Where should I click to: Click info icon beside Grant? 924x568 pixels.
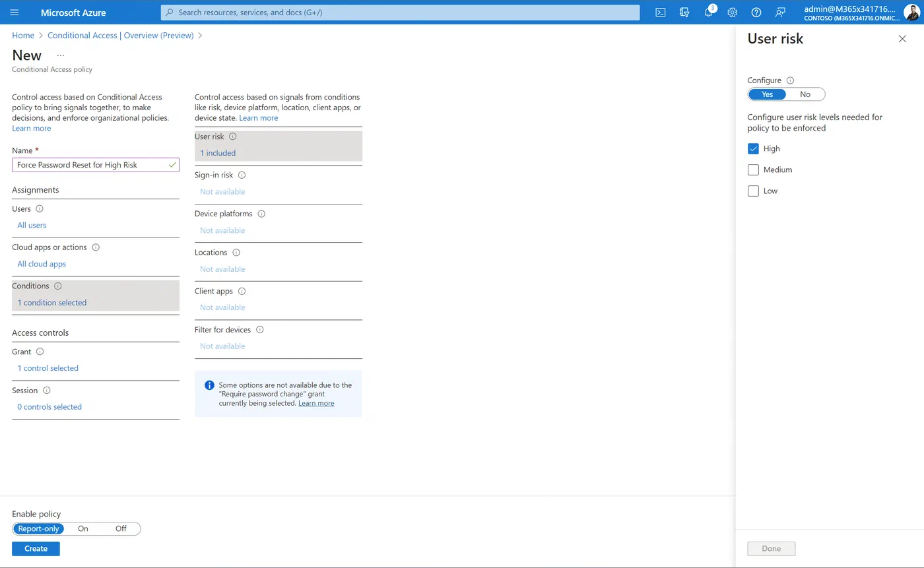click(x=40, y=352)
